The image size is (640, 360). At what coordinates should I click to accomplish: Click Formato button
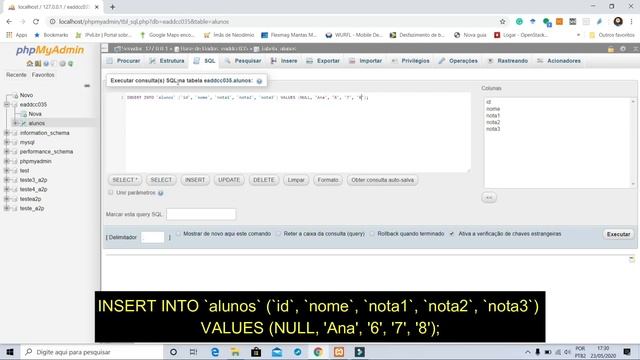click(x=328, y=180)
